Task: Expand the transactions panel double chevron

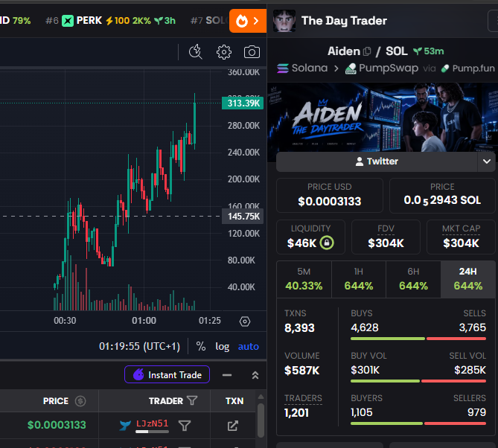Action: tap(255, 375)
